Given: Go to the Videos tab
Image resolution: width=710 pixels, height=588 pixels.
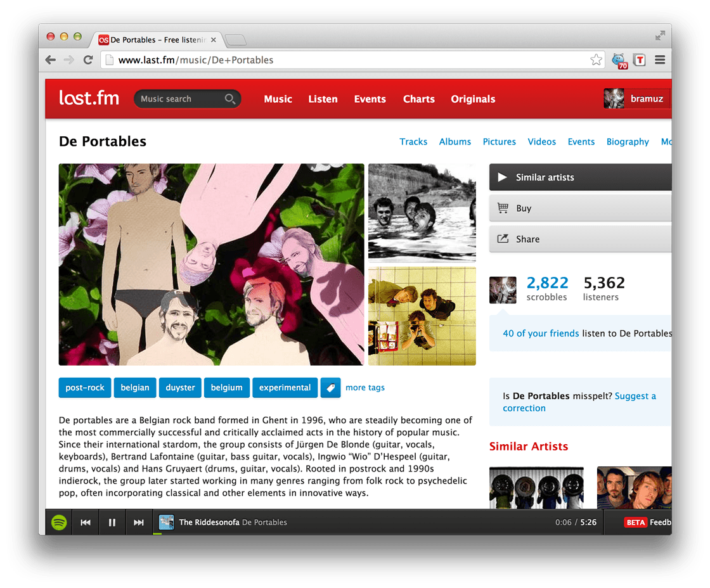Looking at the screenshot, I should (x=542, y=142).
